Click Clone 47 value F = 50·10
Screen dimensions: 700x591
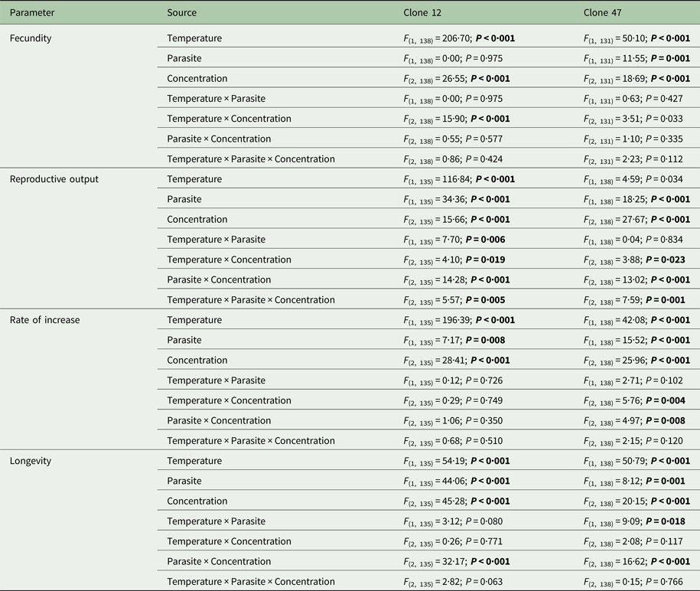click(x=637, y=38)
